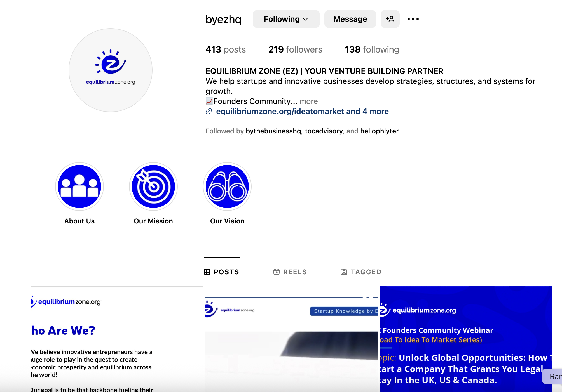The image size is (562, 392).
Task: Open follower tocadvisory profile
Action: point(324,131)
